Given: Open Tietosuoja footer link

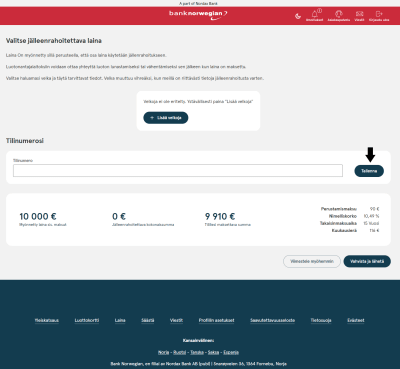Looking at the screenshot, I should tap(321, 320).
